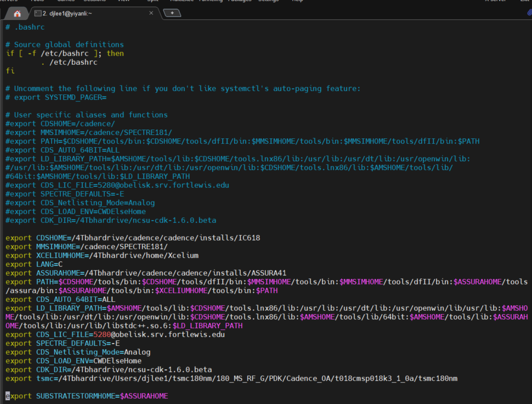532x404 pixels.
Task: Open the Home tab with house icon
Action: pos(17,13)
